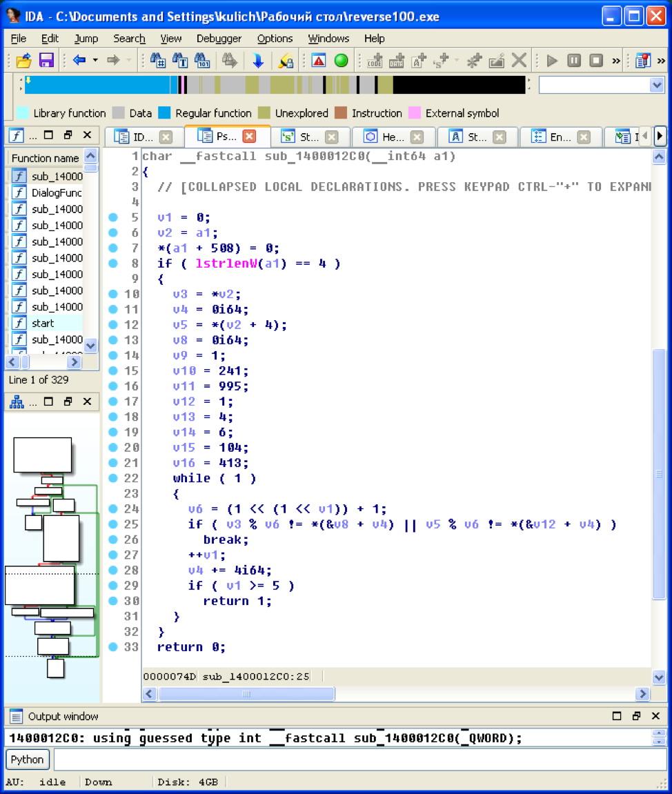Open a file with the folder icon
Viewport: 672px width, 794px height.
coord(23,61)
